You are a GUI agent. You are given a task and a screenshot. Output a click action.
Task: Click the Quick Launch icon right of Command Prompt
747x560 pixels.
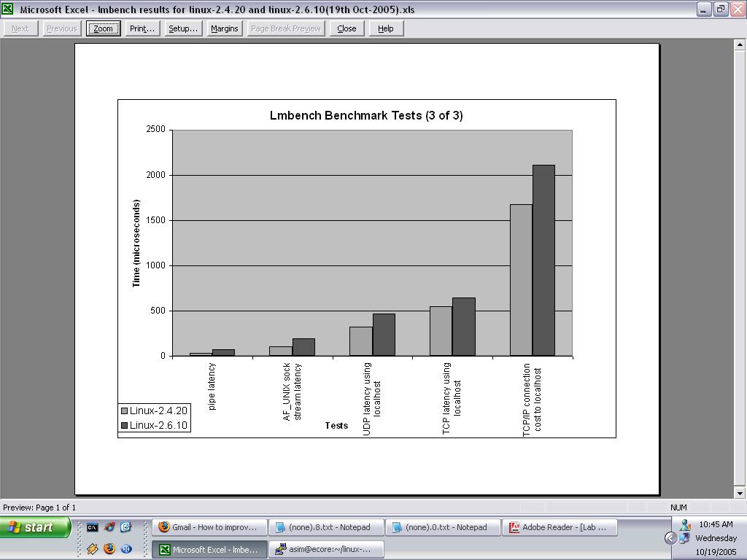(x=109, y=526)
